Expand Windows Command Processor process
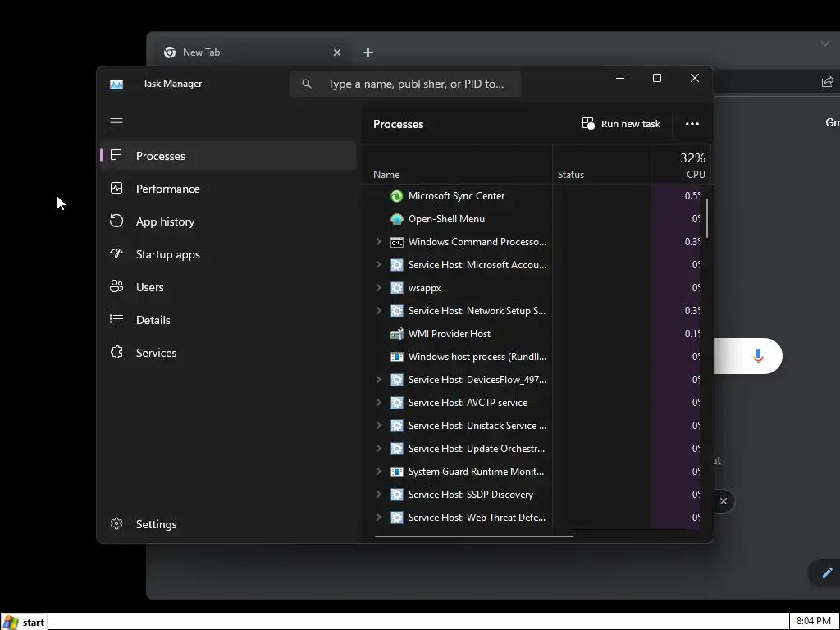Image resolution: width=840 pixels, height=630 pixels. (x=378, y=242)
